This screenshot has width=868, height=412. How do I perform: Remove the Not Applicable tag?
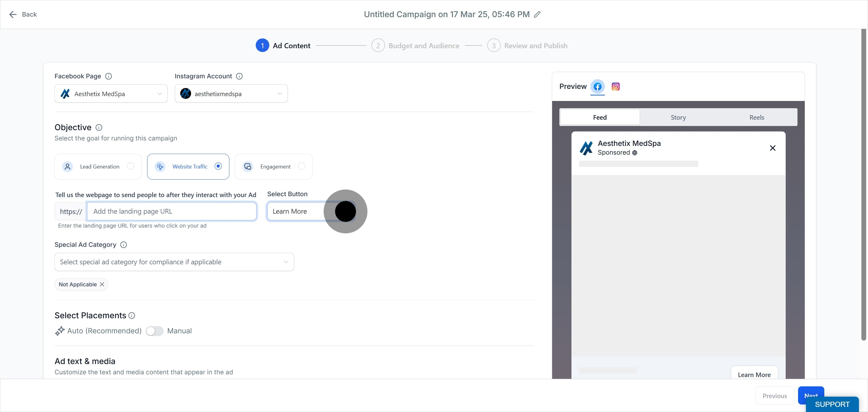pyautogui.click(x=102, y=284)
